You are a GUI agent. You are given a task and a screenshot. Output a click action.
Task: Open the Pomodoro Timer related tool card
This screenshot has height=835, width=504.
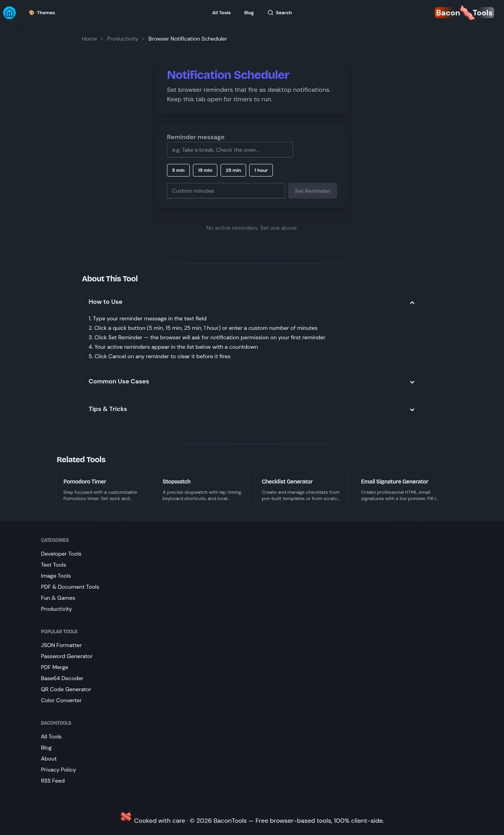[103, 489]
